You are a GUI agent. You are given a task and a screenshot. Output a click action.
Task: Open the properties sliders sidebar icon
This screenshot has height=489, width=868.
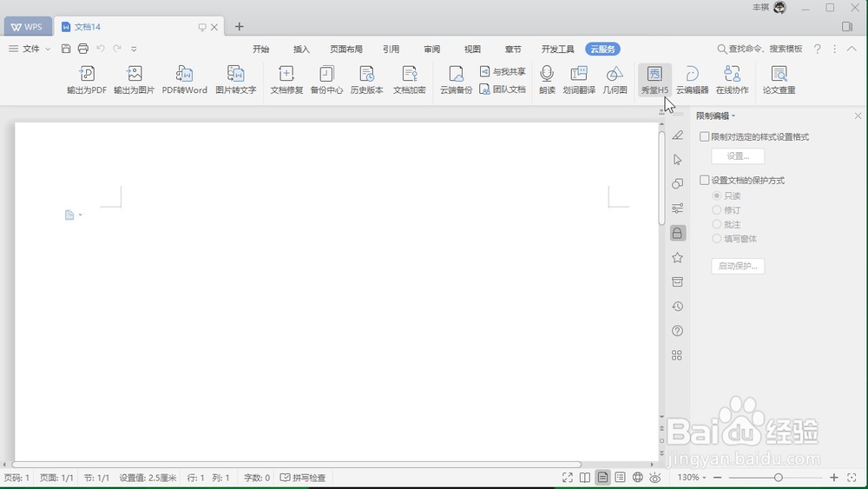[x=677, y=208]
